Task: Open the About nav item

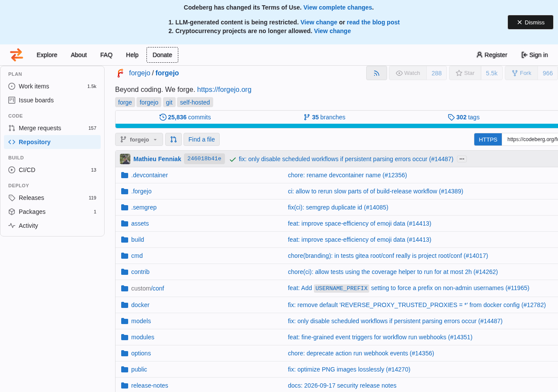Action: (x=78, y=55)
